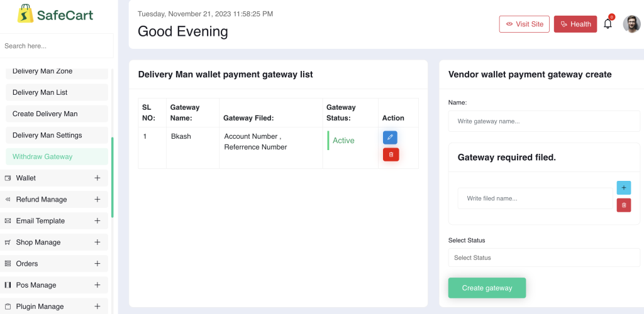This screenshot has width=644, height=314.
Task: Click the Vendor wallet payment gateway create title
Action: [530, 75]
